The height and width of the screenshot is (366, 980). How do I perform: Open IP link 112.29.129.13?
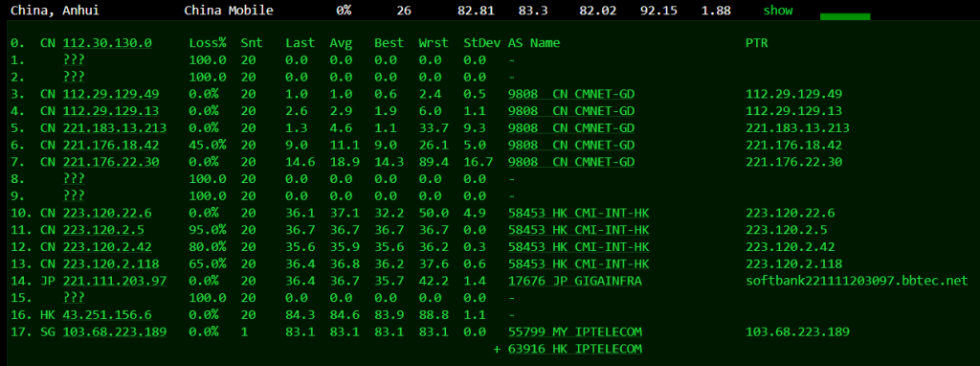pos(111,111)
